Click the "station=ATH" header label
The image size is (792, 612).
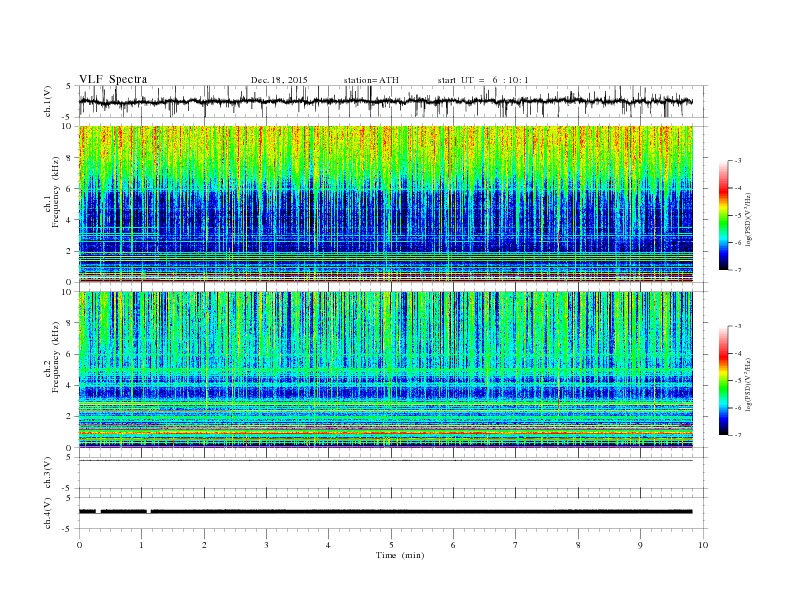[371, 80]
